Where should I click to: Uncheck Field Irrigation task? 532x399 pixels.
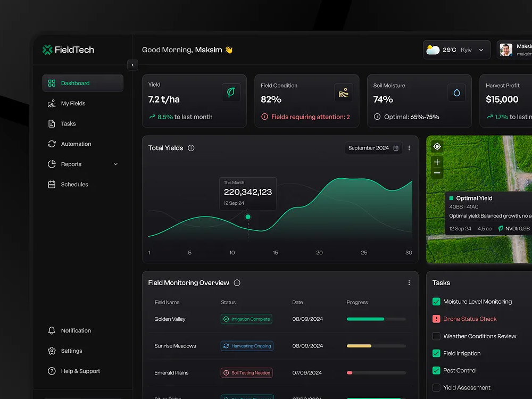click(436, 354)
